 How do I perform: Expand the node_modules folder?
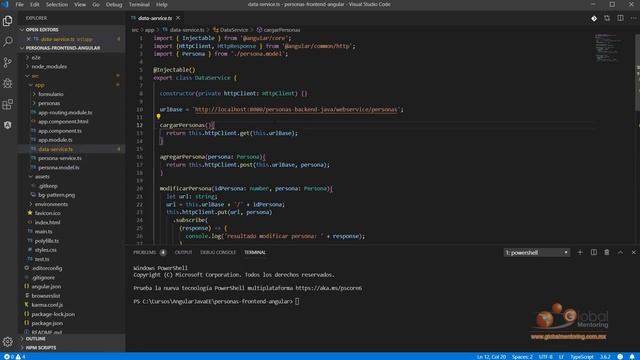click(x=49, y=67)
